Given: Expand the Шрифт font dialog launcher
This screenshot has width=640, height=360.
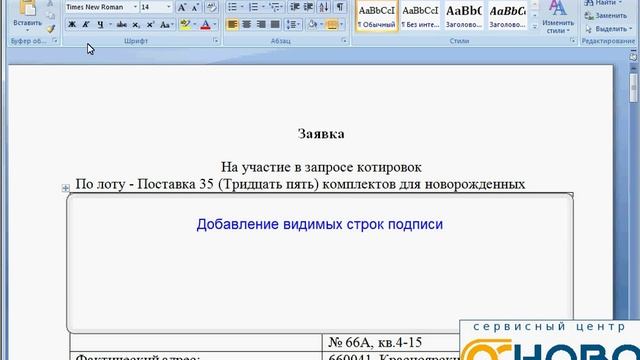Looking at the screenshot, I should click(216, 41).
